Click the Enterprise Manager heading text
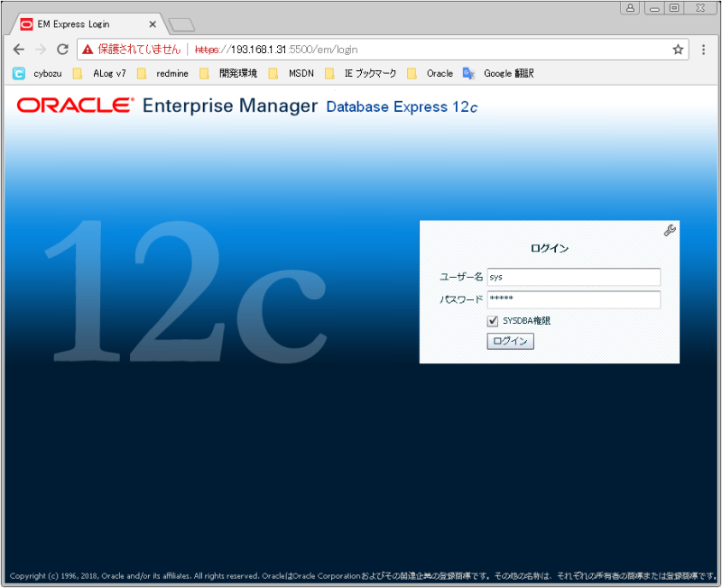This screenshot has height=588, width=722. (x=230, y=106)
